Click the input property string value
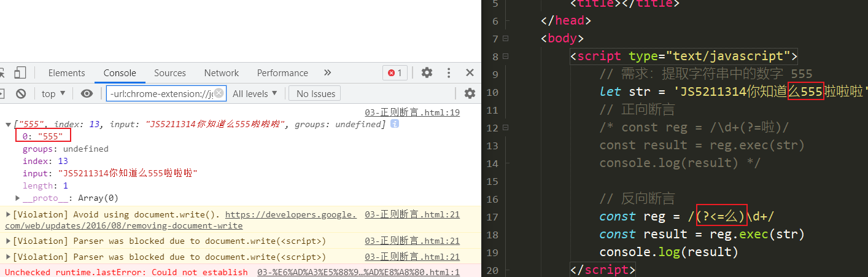This screenshot has width=868, height=277. 128,173
